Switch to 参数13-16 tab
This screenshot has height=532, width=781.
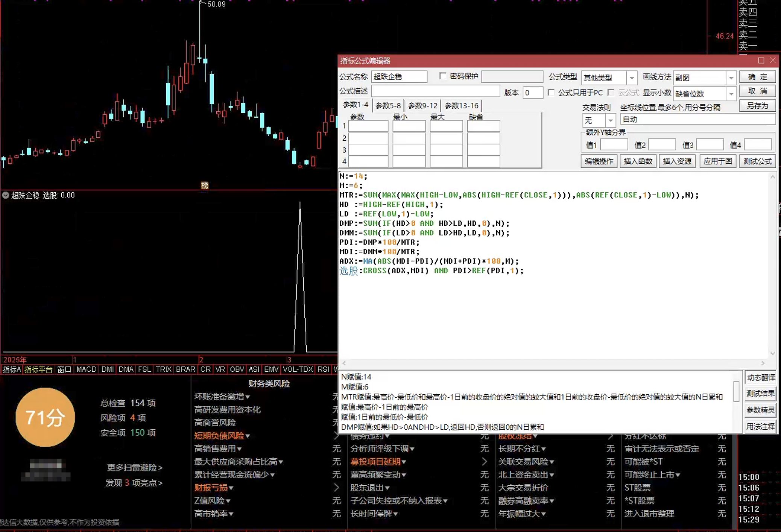(x=462, y=106)
